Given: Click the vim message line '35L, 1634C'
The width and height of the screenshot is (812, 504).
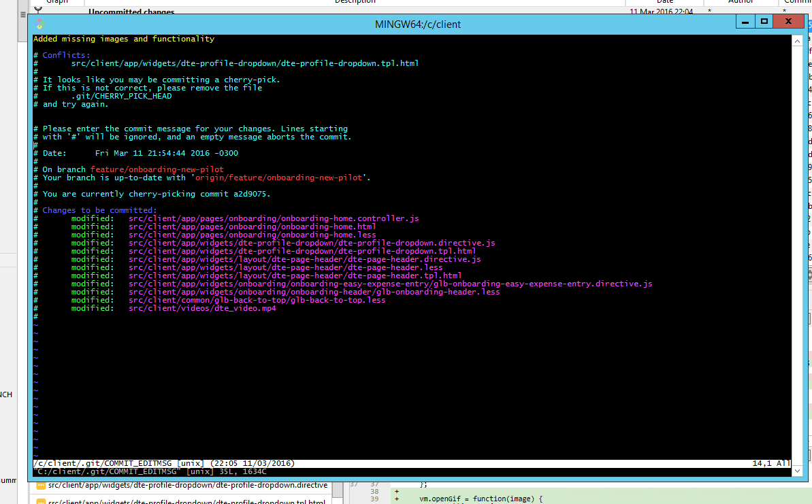Looking at the screenshot, I should pyautogui.click(x=150, y=472).
